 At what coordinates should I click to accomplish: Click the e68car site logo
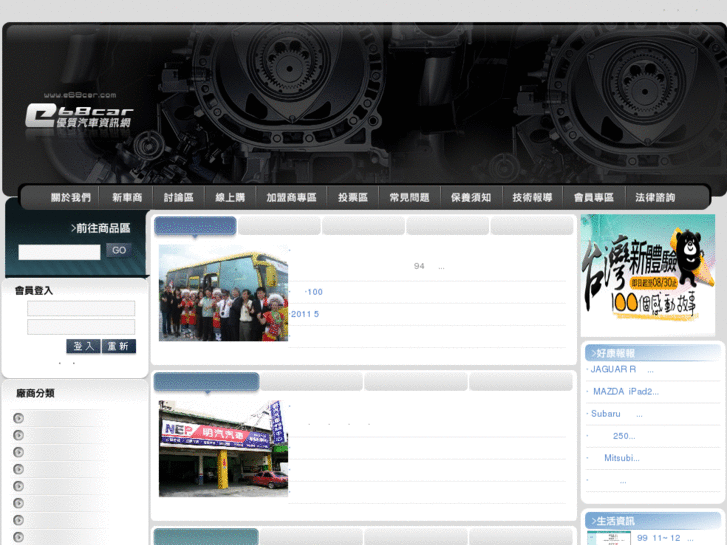(79, 115)
